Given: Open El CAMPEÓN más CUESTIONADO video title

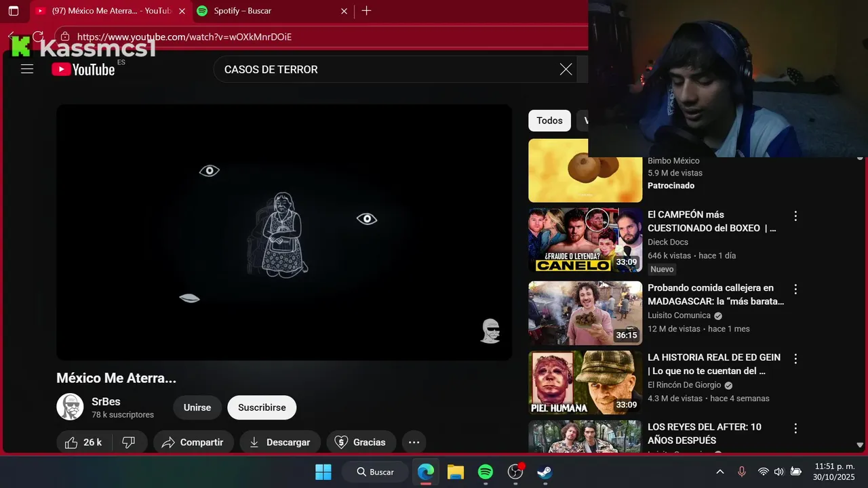Looking at the screenshot, I should pos(712,221).
